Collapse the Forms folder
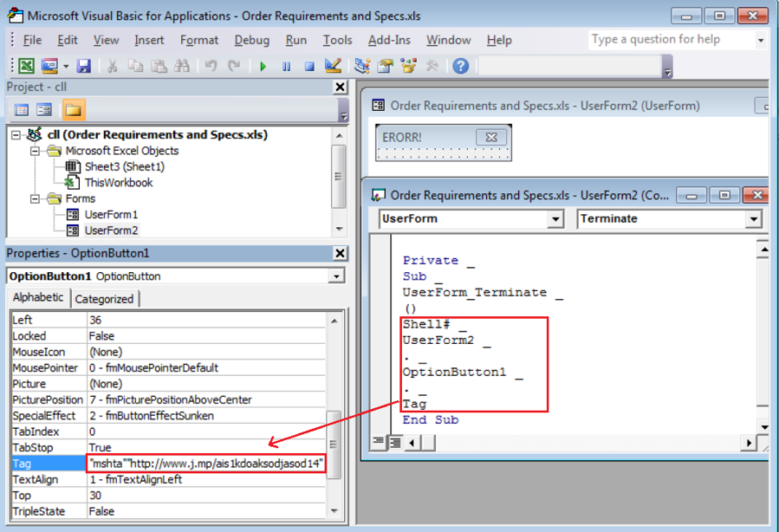This screenshot has height=532, width=779. pyautogui.click(x=35, y=198)
